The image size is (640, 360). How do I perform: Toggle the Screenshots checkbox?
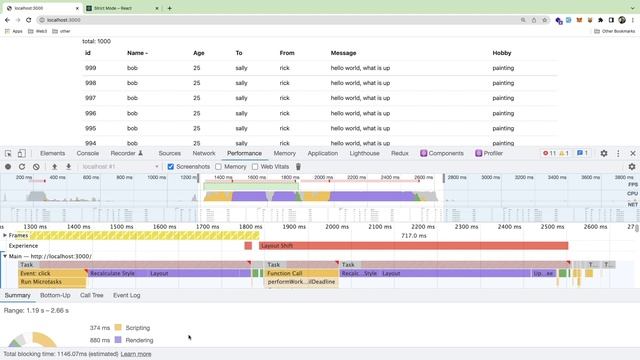point(171,167)
